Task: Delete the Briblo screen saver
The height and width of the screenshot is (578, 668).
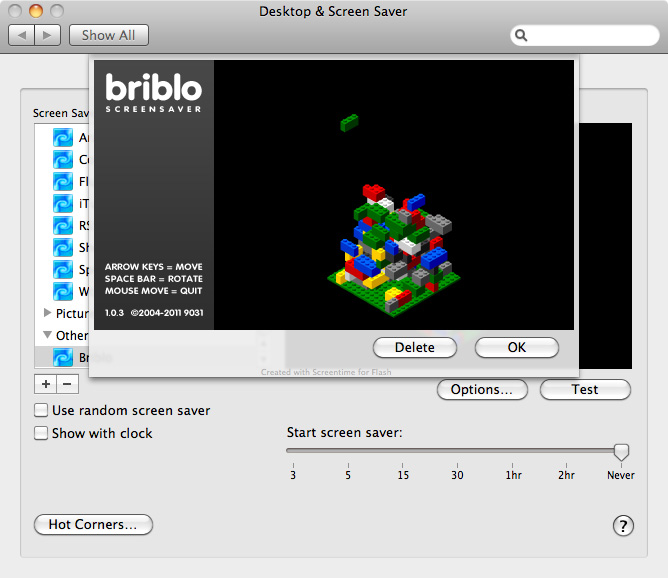Action: point(415,348)
